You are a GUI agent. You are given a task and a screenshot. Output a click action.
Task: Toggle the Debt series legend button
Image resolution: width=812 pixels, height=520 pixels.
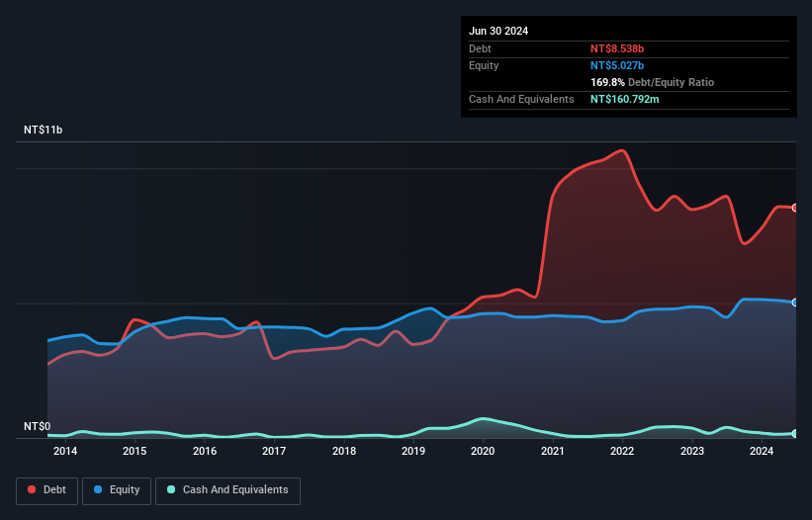(x=47, y=490)
